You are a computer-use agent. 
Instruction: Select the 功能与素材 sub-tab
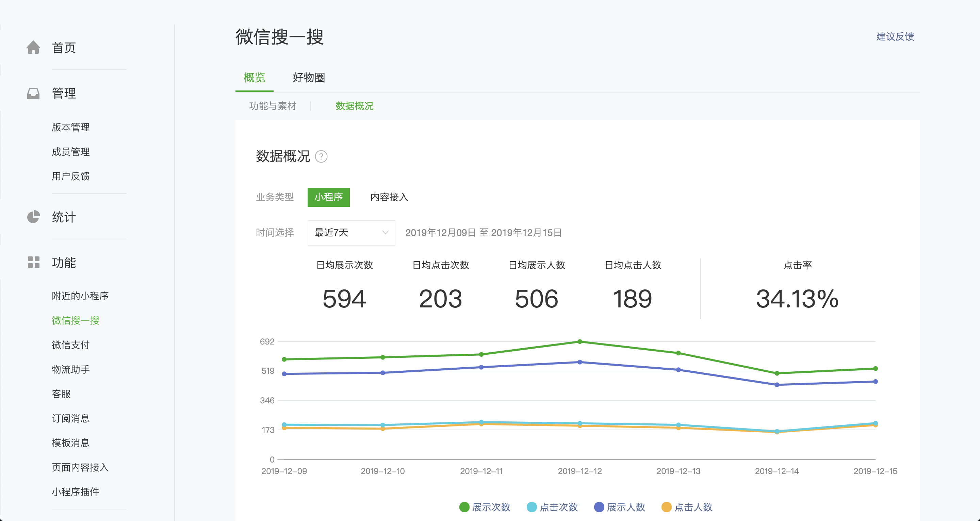(273, 106)
